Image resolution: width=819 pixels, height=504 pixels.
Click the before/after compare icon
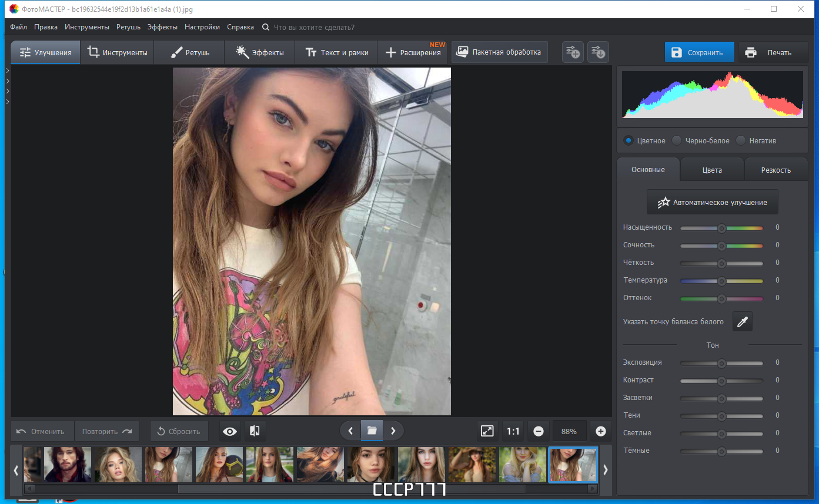[255, 431]
